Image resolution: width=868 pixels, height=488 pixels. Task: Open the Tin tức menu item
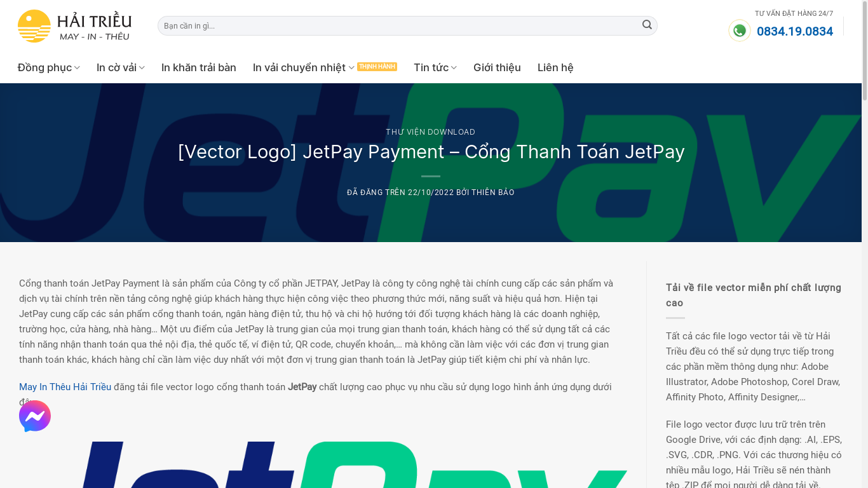click(x=431, y=67)
